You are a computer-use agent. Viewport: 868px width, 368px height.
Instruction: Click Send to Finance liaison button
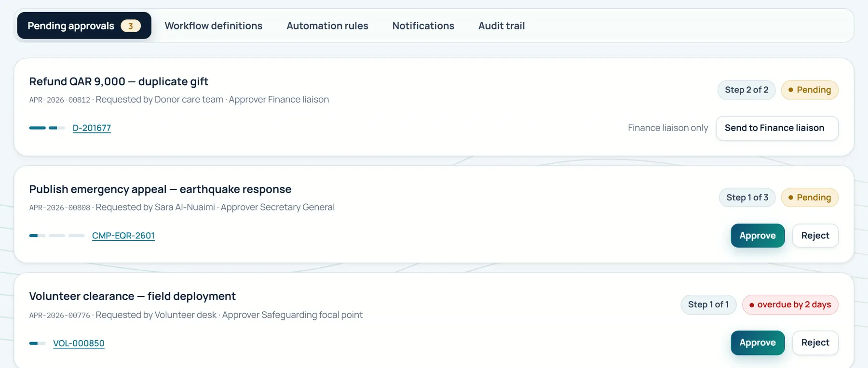tap(777, 128)
